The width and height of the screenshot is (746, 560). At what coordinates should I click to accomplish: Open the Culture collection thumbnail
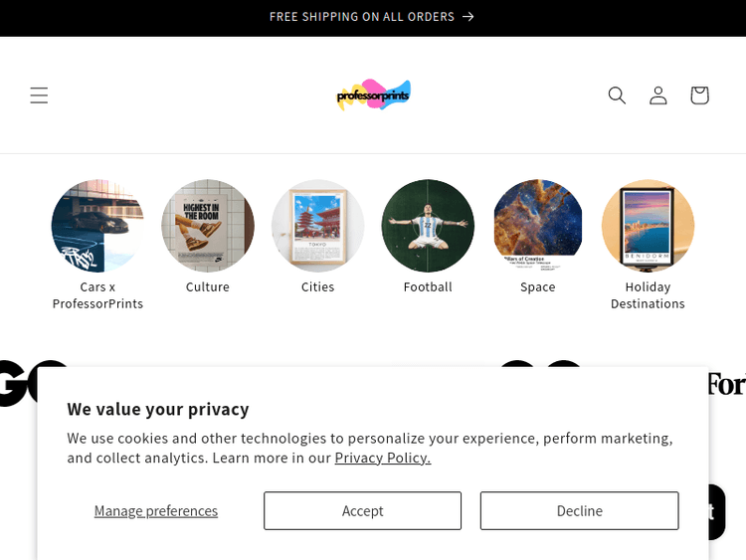[208, 226]
